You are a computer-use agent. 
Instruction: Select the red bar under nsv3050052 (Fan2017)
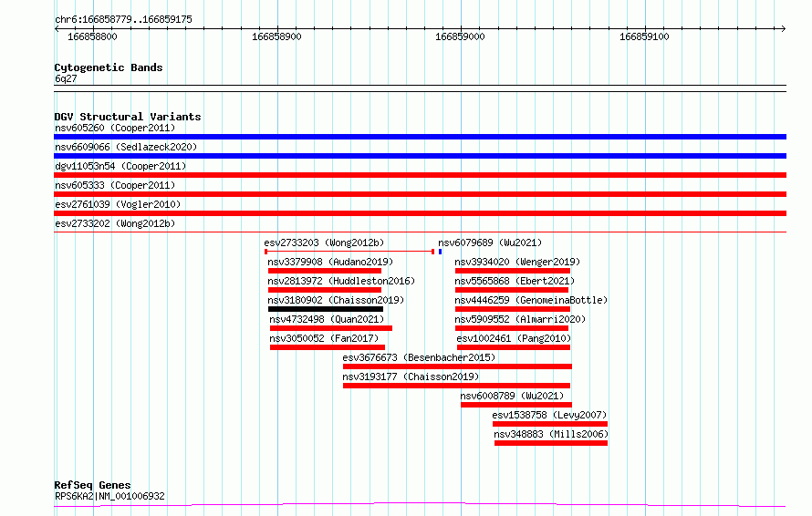click(328, 347)
